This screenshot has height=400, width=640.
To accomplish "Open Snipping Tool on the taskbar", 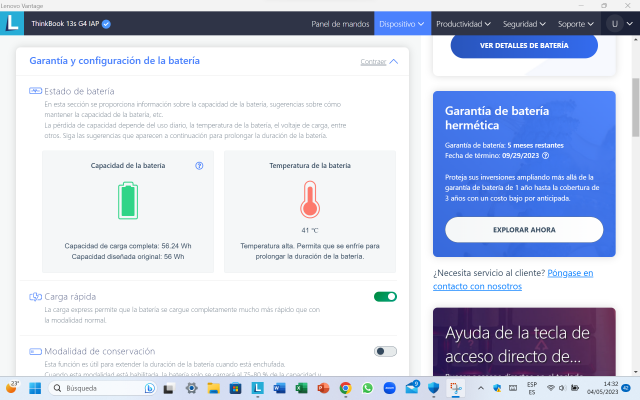I will tap(456, 388).
